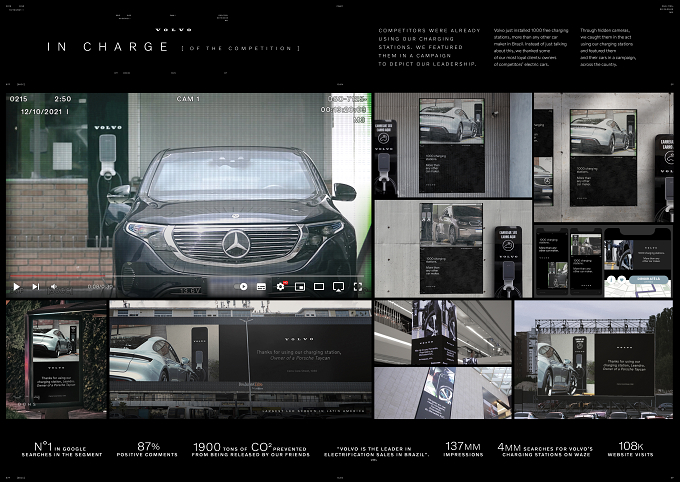Open the Porsche poster on ribbed wall
680x482 pixels.
453,145
